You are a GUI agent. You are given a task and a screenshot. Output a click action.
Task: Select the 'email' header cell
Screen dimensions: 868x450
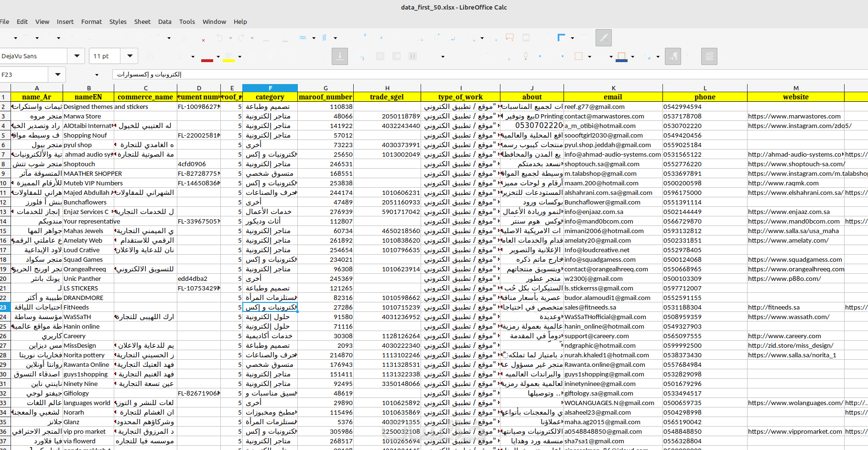point(613,97)
